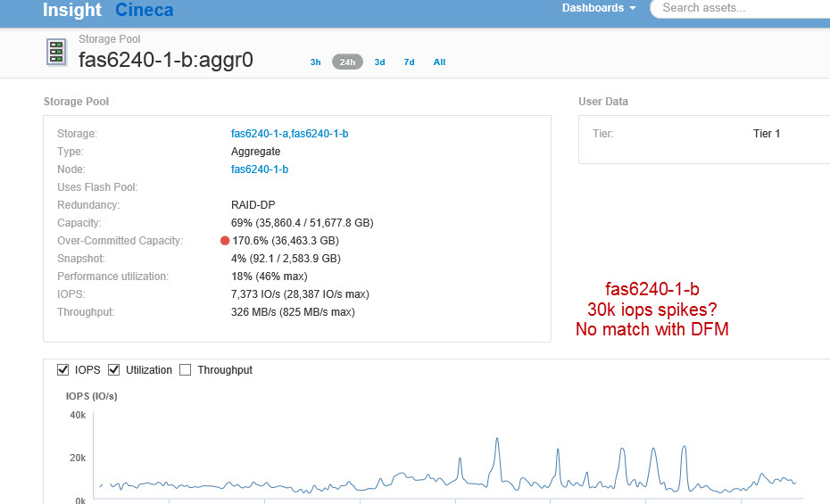Click the Aggregate type value
The height and width of the screenshot is (504, 830).
pos(255,152)
